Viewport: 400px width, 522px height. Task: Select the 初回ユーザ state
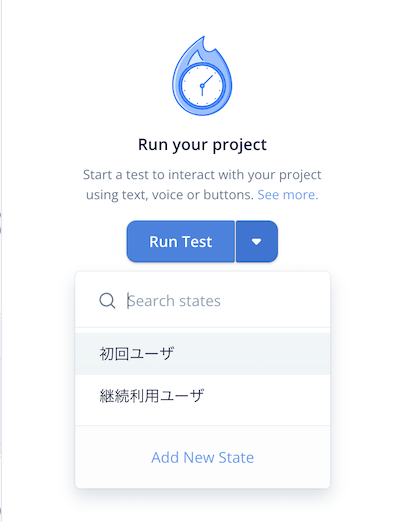[x=203, y=354]
